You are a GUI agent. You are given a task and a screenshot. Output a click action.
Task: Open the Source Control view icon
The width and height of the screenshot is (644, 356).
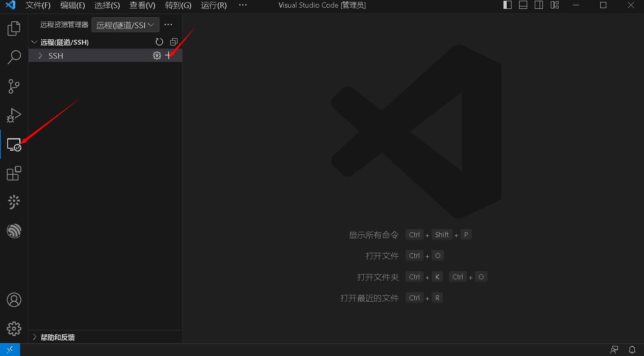14,86
